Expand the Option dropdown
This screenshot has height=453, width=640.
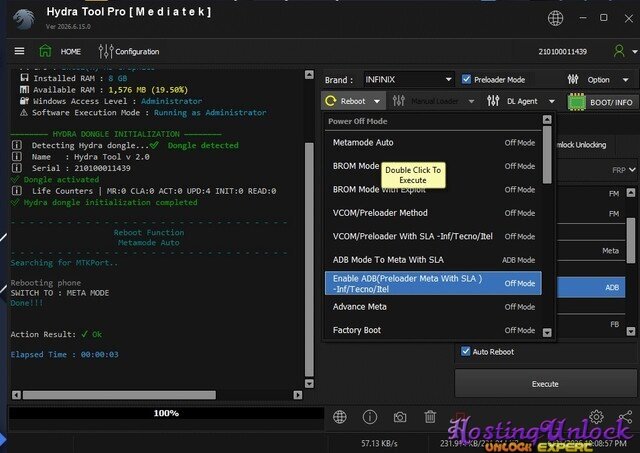pos(599,80)
